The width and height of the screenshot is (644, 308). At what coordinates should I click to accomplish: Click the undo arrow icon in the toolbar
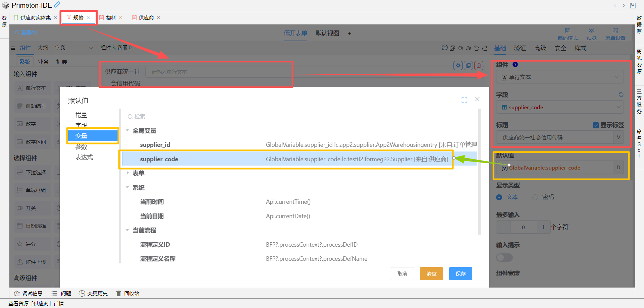pos(477,48)
